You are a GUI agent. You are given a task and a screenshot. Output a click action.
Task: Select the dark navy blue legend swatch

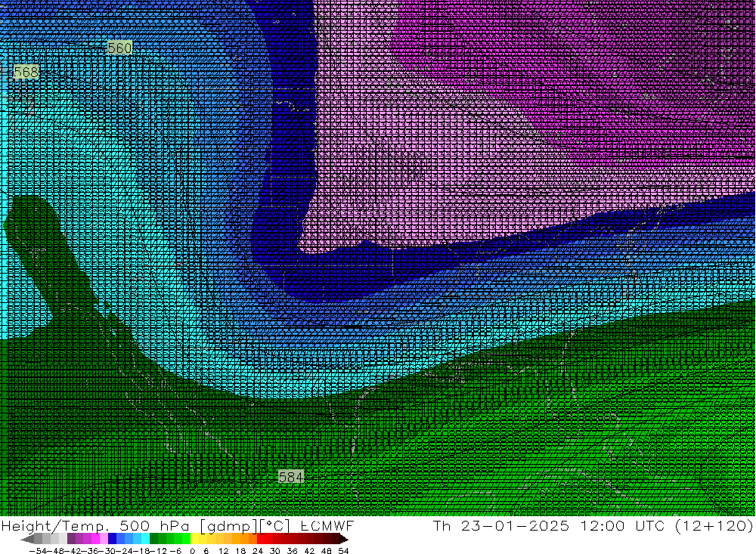[113, 538]
